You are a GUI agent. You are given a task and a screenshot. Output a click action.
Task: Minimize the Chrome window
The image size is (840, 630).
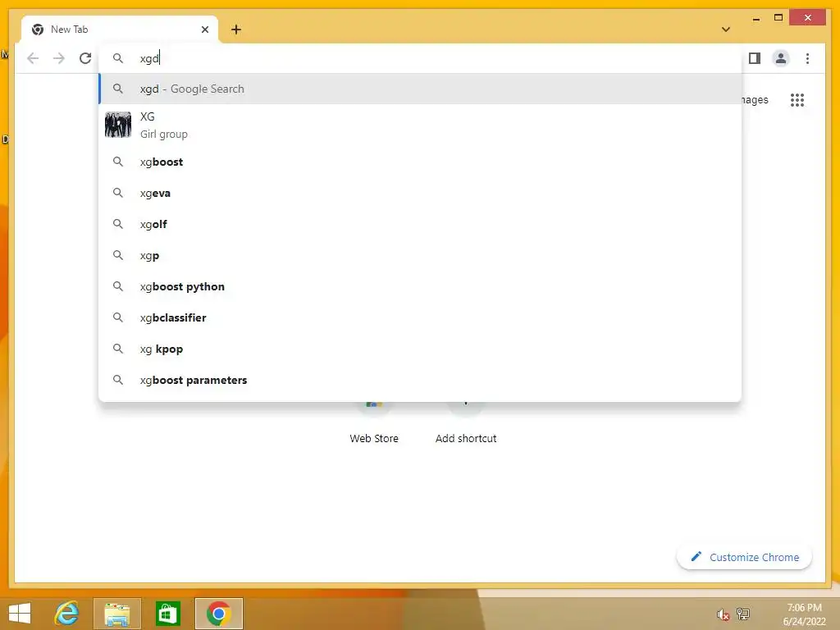click(x=756, y=18)
